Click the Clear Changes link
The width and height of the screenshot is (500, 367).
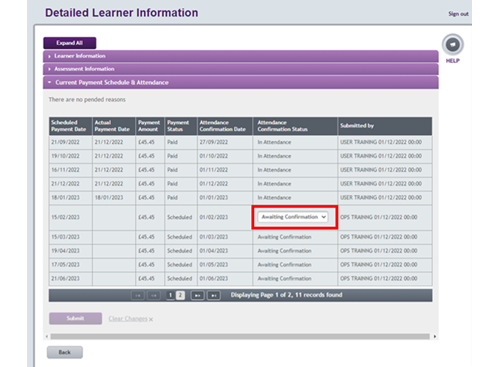point(130,319)
